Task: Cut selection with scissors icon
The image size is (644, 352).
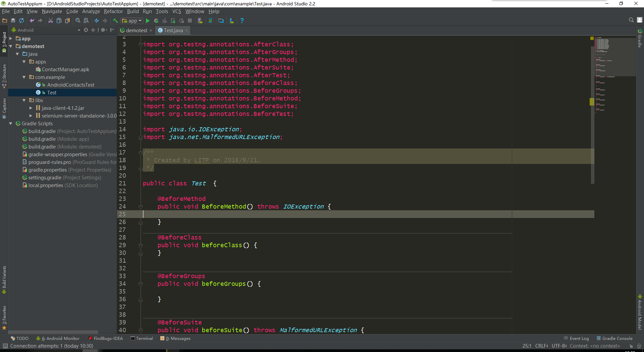Action: click(x=51, y=20)
